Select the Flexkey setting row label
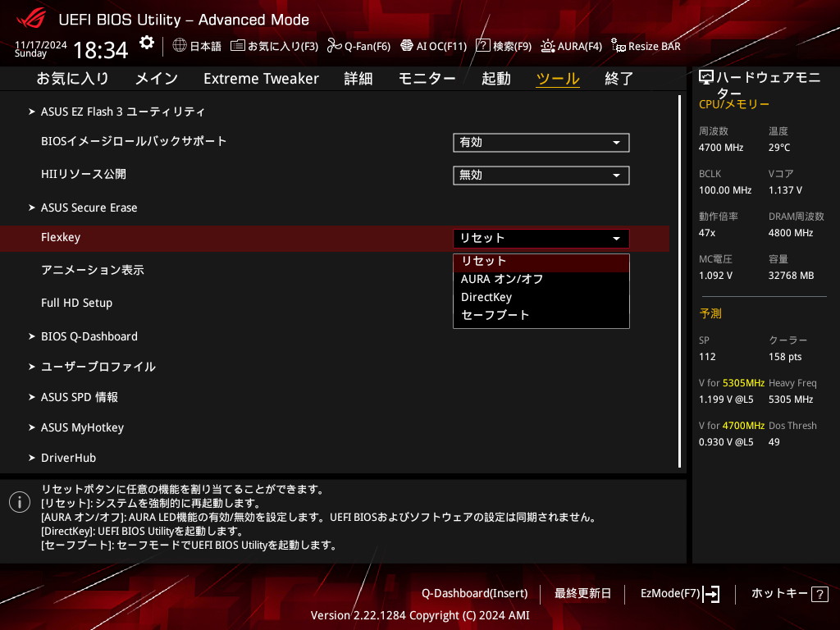This screenshot has width=840, height=630. tap(61, 237)
